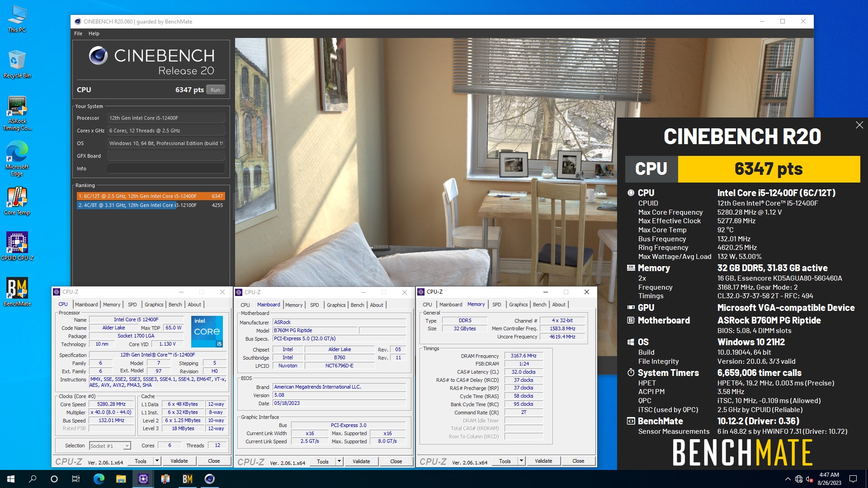Image resolution: width=868 pixels, height=488 pixels.
Task: Click the CPU-Z icon in left window title
Action: click(x=57, y=292)
